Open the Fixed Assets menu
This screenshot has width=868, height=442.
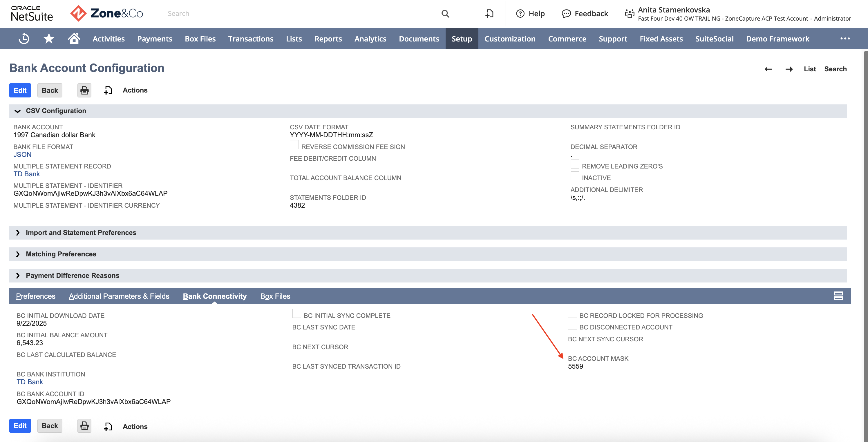(x=661, y=39)
